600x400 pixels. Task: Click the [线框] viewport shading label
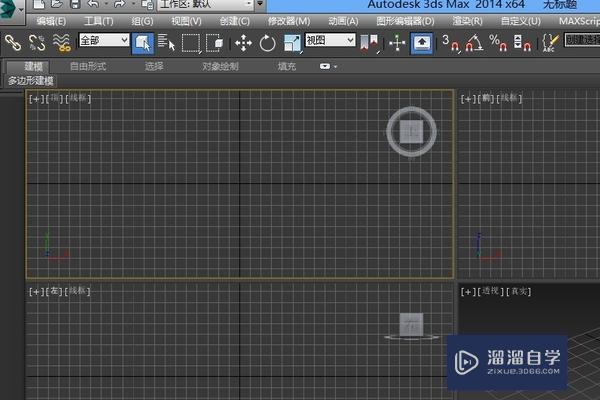click(x=78, y=98)
